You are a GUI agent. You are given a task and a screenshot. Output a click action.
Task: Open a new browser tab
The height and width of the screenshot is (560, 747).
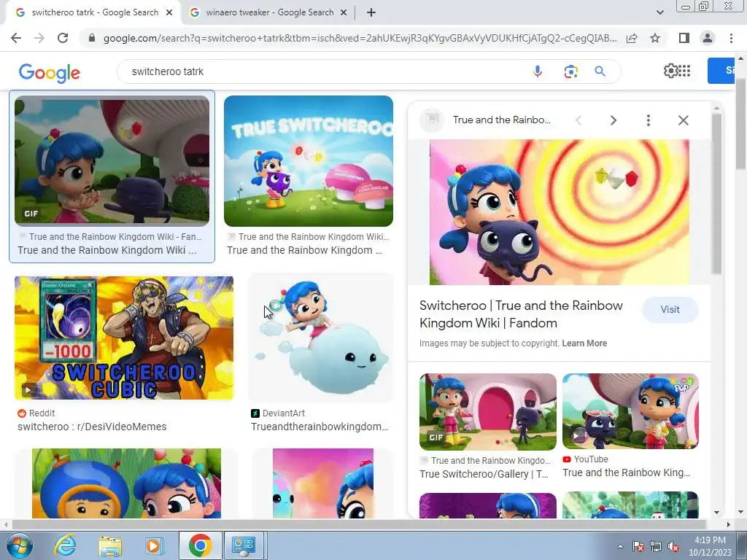[x=371, y=13]
